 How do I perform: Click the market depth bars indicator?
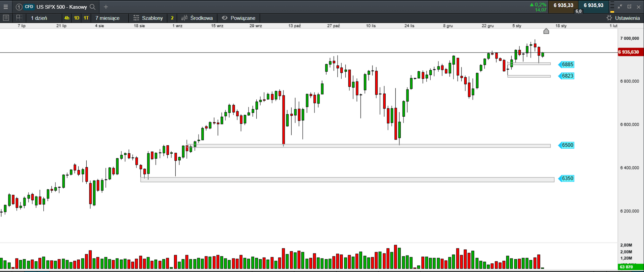(x=612, y=7)
